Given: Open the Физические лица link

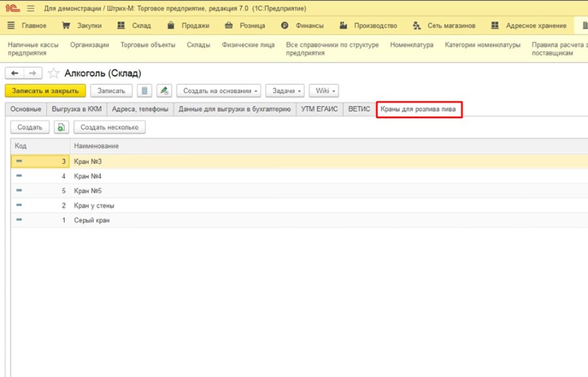Looking at the screenshot, I should (x=248, y=44).
